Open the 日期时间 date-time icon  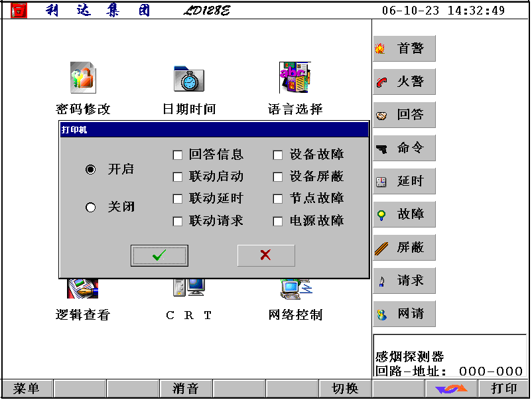point(188,78)
